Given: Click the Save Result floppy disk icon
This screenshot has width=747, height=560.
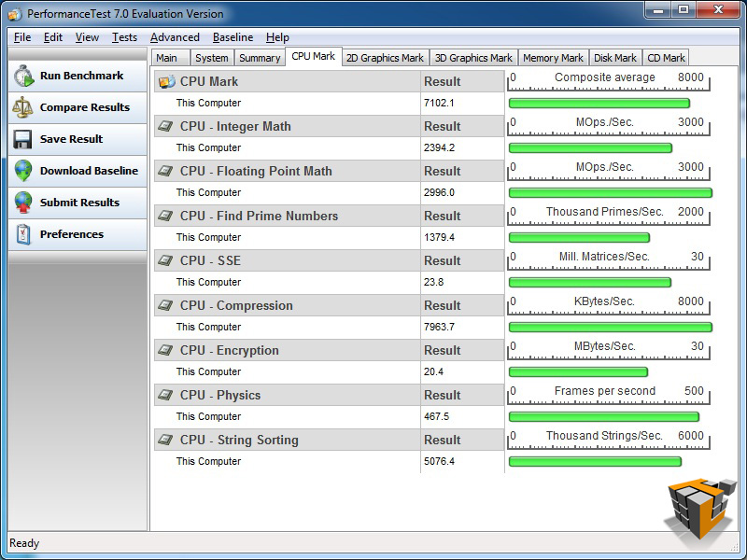Looking at the screenshot, I should coord(22,139).
